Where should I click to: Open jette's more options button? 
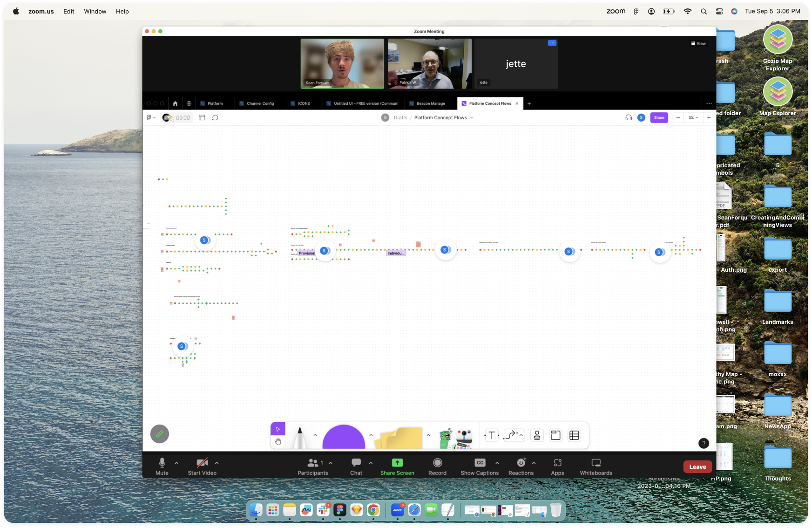pos(552,43)
